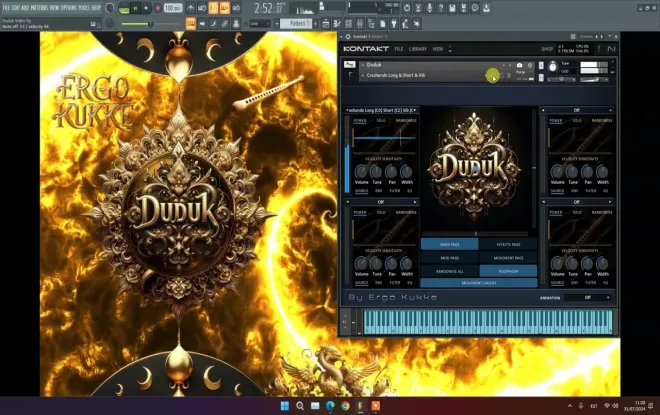This screenshot has width=660, height=415.
Task: Toggle the POLYPHONY button
Action: [x=508, y=271]
